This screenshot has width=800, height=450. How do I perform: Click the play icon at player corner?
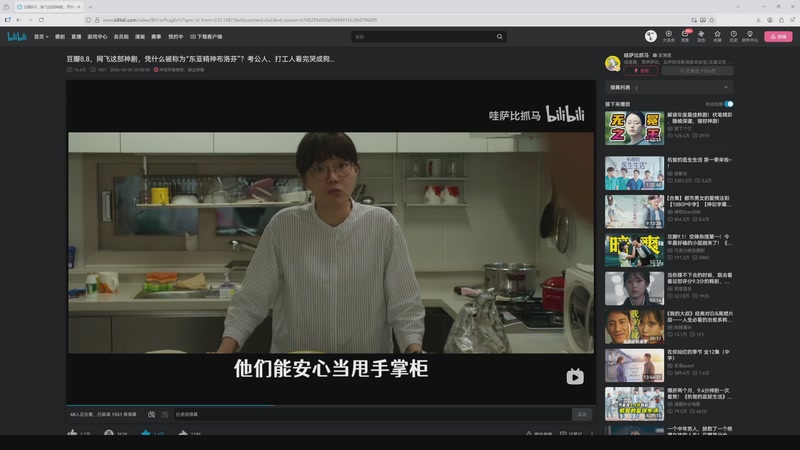point(575,377)
